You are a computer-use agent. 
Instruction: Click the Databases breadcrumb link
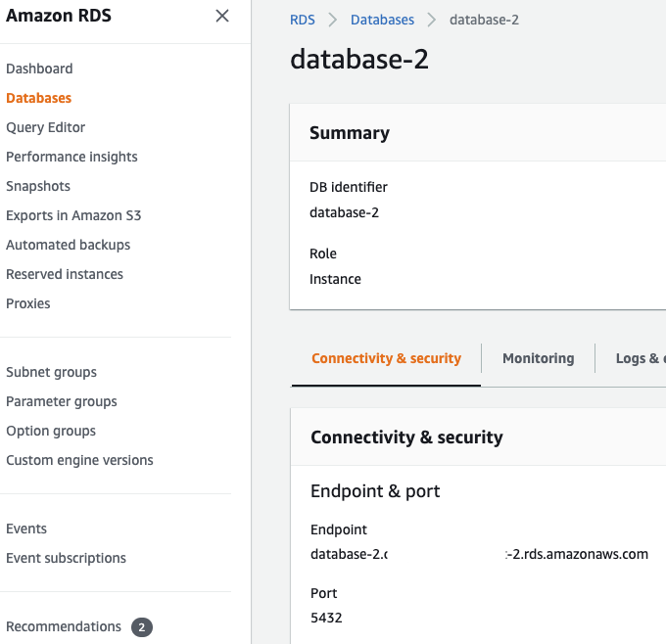click(x=382, y=20)
